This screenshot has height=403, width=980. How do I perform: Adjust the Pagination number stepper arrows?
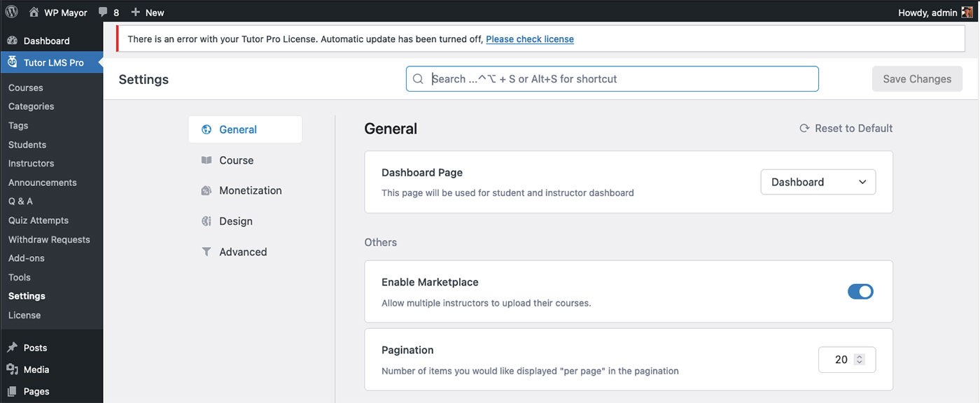(860, 360)
